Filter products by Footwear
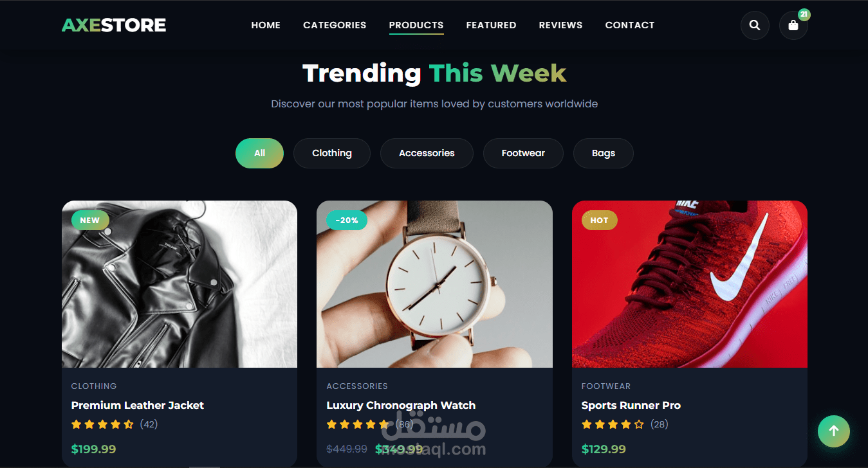Screen dimensions: 868x468 (523, 153)
